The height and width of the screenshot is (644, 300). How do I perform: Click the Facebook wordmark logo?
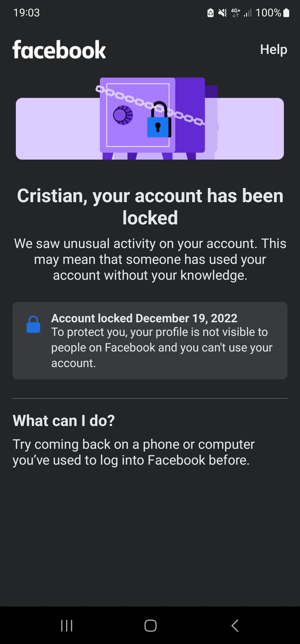(59, 49)
